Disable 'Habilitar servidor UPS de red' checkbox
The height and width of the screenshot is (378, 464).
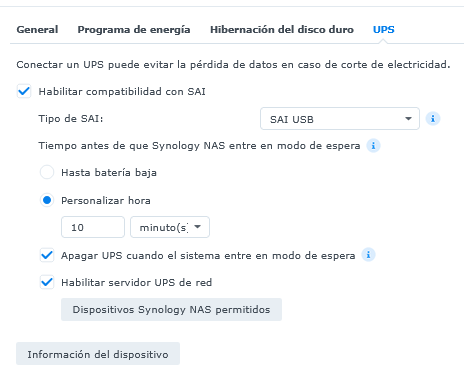tap(47, 282)
